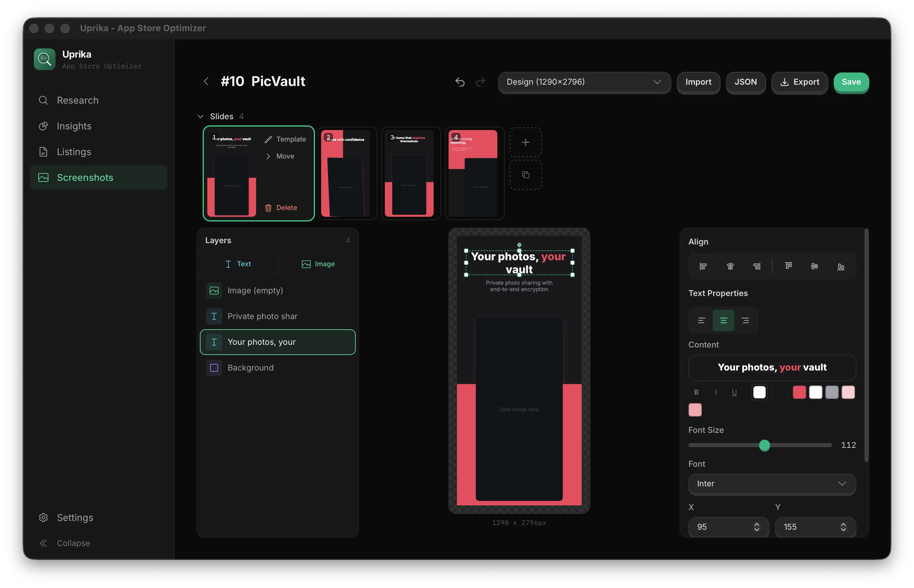Click the duplicate slide icon
The width and height of the screenshot is (914, 588).
(525, 175)
